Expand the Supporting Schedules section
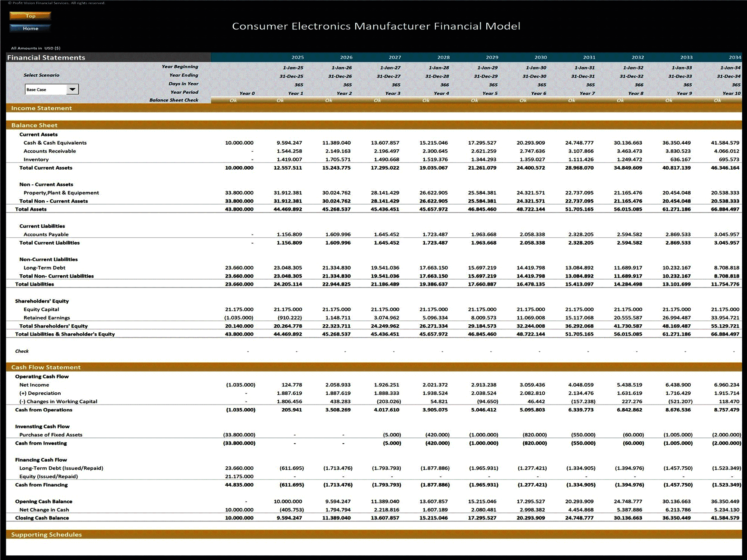Screen dimensions: 747x560 (x=46, y=534)
